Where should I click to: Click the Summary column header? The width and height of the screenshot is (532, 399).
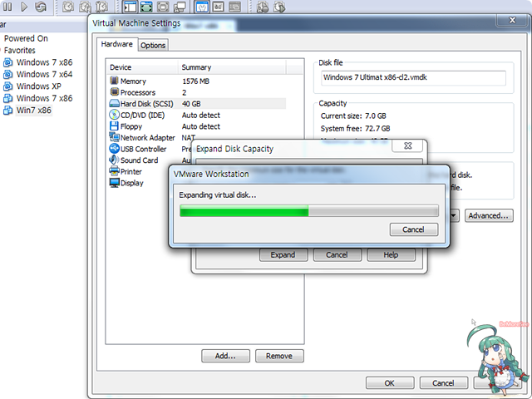pos(232,67)
